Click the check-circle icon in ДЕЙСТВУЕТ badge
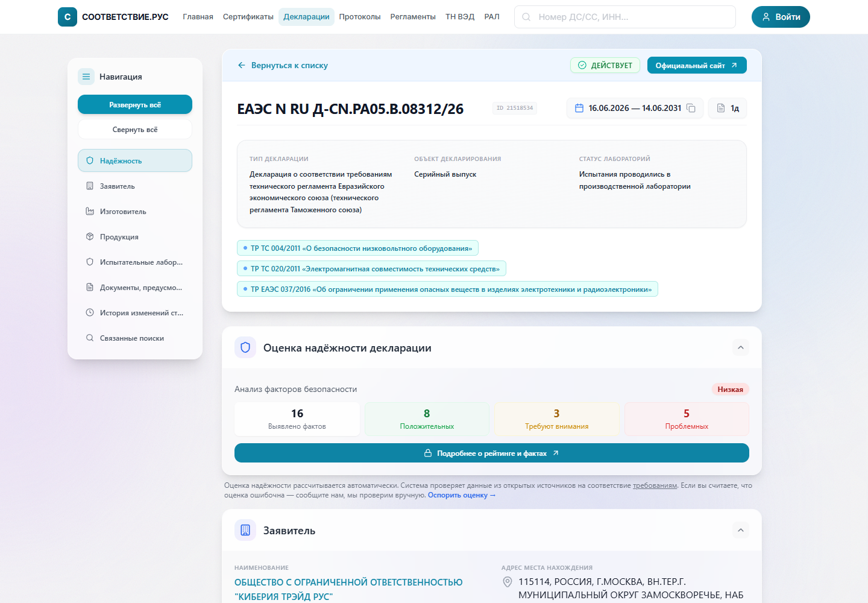This screenshot has height=603, width=868. point(582,65)
